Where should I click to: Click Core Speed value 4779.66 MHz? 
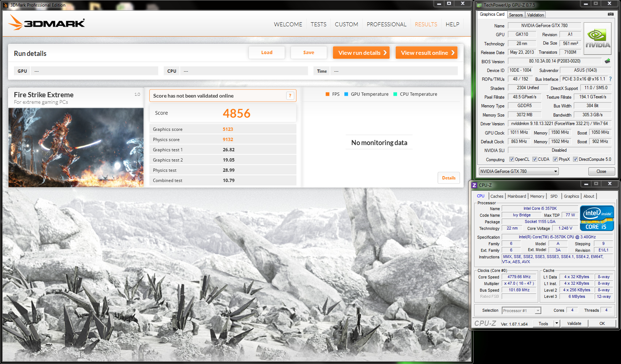pos(519,277)
